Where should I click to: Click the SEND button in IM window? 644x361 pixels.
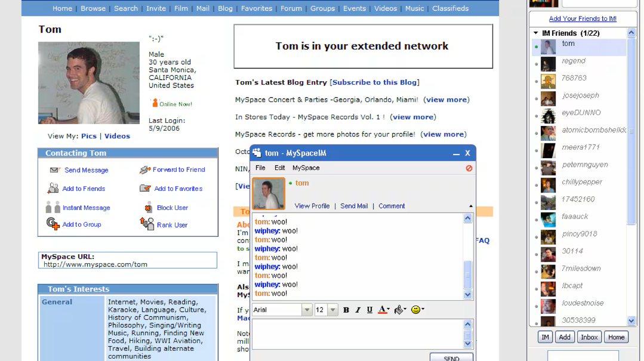pyautogui.click(x=451, y=357)
